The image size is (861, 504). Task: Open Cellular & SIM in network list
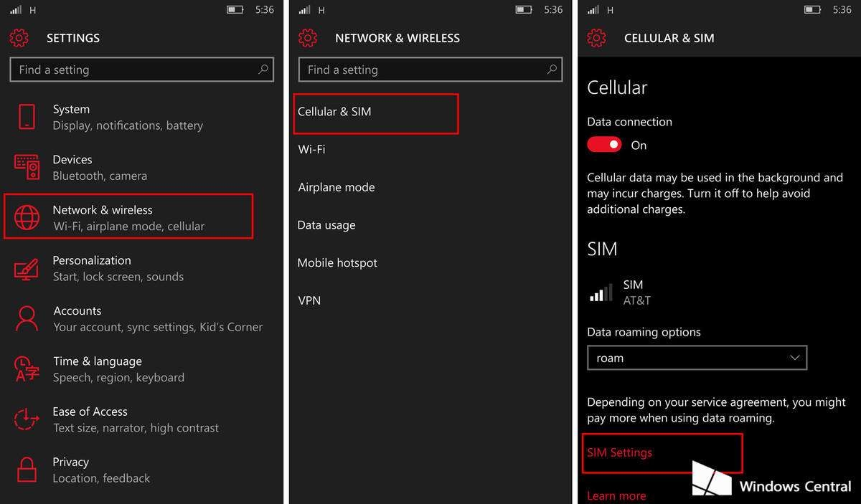pyautogui.click(x=334, y=112)
